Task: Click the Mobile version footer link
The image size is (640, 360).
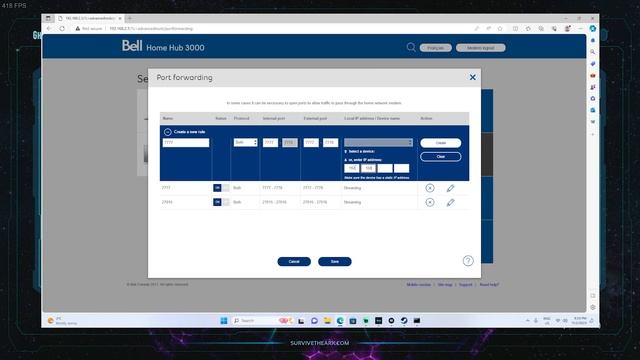Action: [418, 284]
